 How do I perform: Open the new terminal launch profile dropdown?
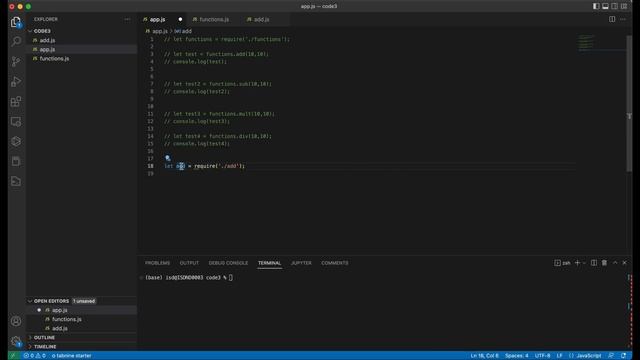pos(584,263)
